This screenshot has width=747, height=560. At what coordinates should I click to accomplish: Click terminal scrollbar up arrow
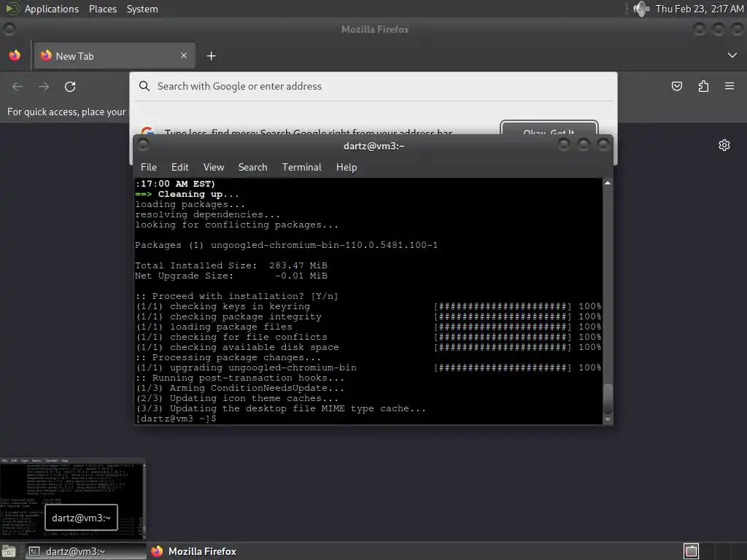pos(608,183)
